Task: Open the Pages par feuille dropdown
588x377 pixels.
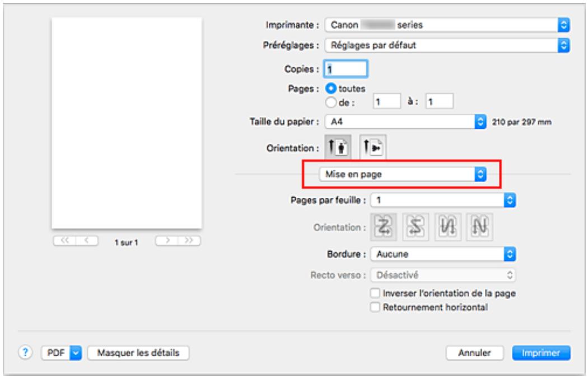Action: click(x=444, y=200)
